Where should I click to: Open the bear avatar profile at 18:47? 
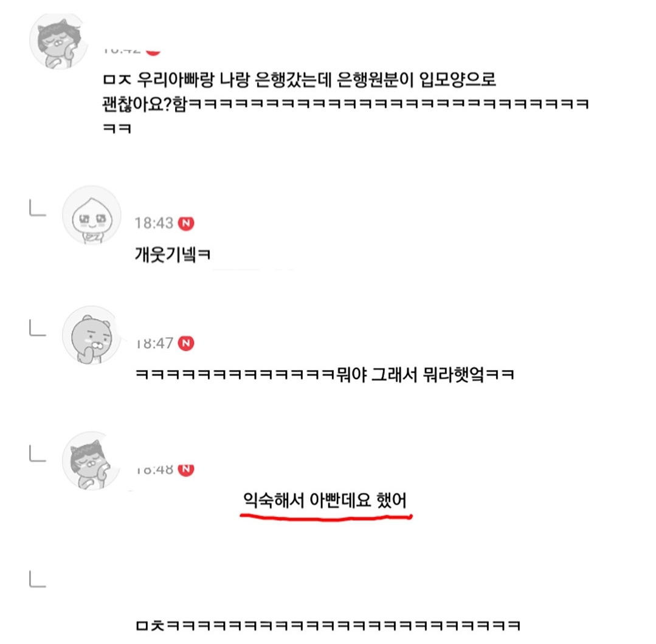(91, 335)
